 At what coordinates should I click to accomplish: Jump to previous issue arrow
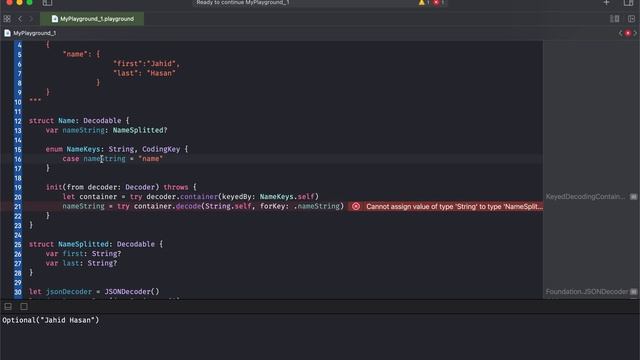pos(620,33)
